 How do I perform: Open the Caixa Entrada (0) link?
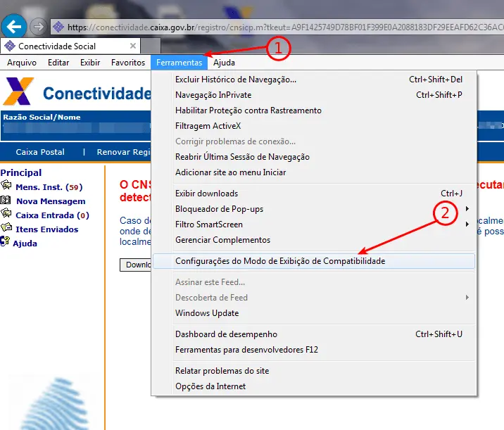[52, 215]
